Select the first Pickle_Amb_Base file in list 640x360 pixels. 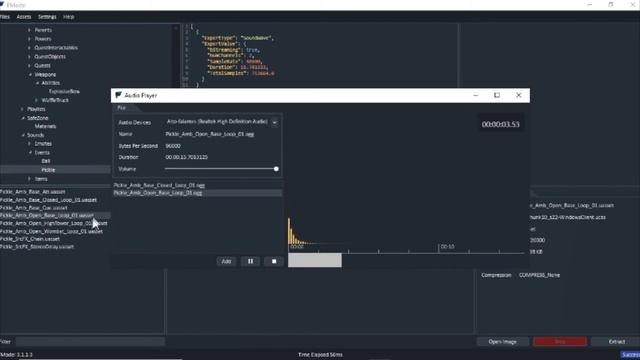tap(33, 192)
